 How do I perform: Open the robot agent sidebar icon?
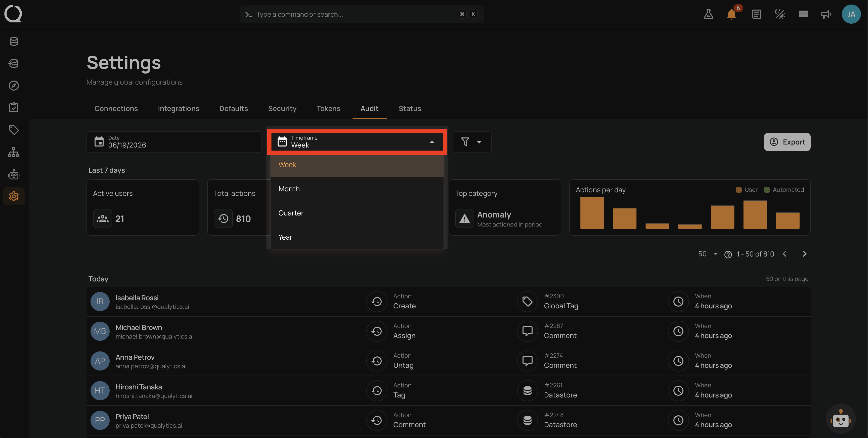tap(14, 174)
